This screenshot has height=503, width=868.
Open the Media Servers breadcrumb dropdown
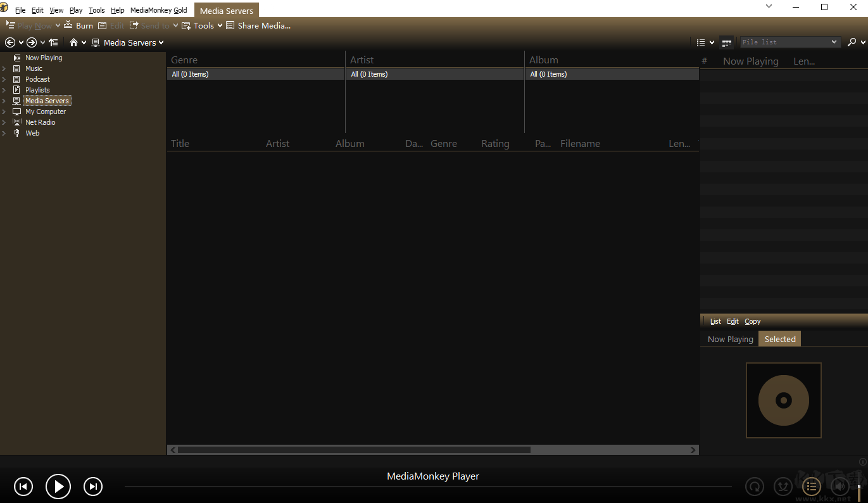tap(161, 42)
